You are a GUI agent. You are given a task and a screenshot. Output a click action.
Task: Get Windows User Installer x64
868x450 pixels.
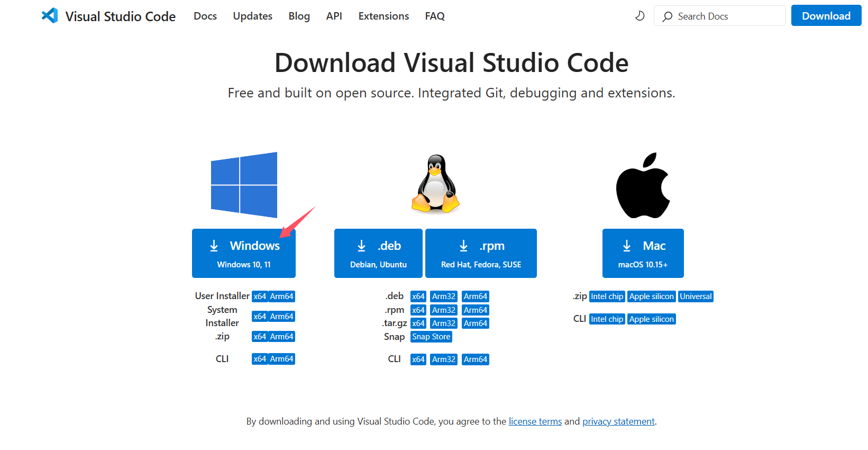pyautogui.click(x=260, y=296)
